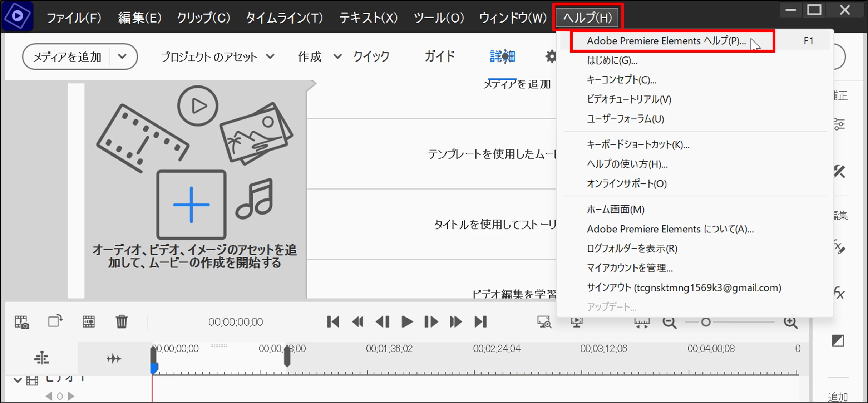Step forward one frame
Image resolution: width=868 pixels, height=403 pixels.
click(x=431, y=322)
